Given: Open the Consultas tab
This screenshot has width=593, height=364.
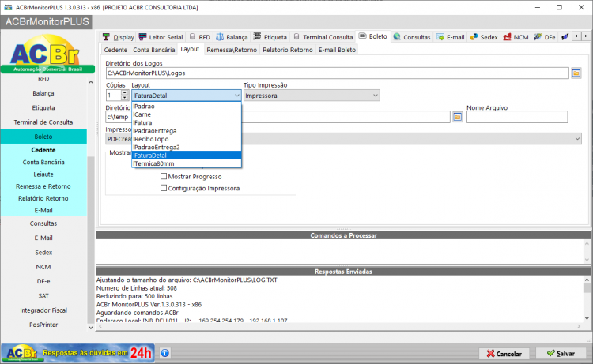Looking at the screenshot, I should [412, 37].
